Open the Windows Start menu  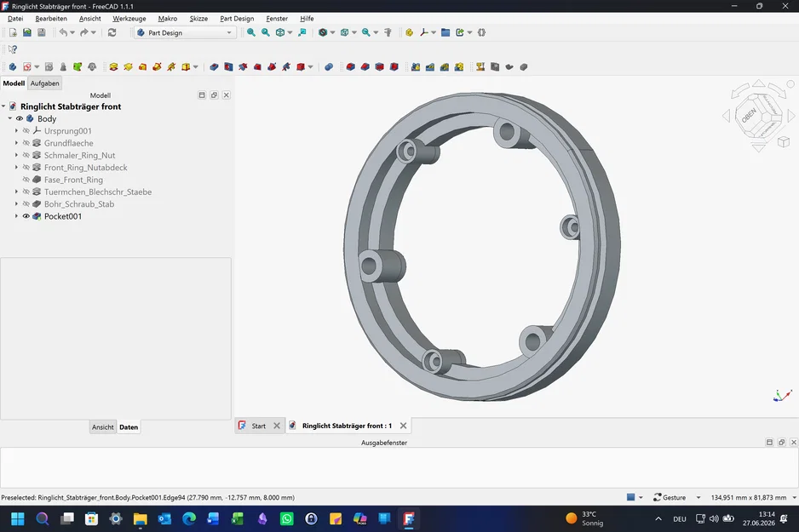[18, 518]
